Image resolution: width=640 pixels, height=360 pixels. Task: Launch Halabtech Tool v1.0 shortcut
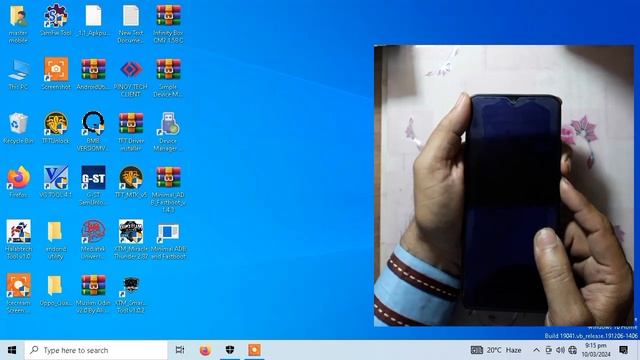pyautogui.click(x=18, y=240)
